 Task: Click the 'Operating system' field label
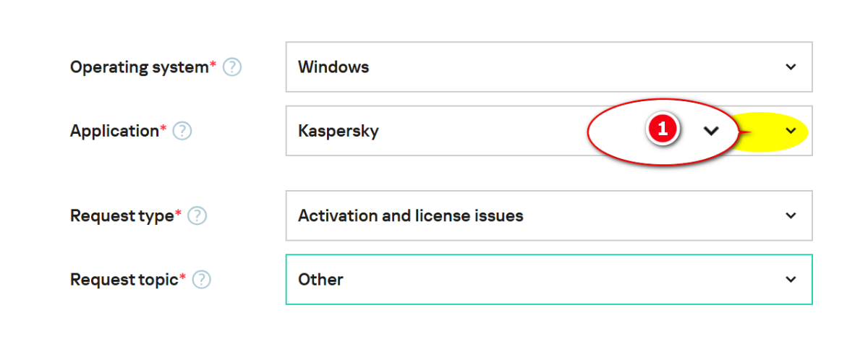coord(139,67)
